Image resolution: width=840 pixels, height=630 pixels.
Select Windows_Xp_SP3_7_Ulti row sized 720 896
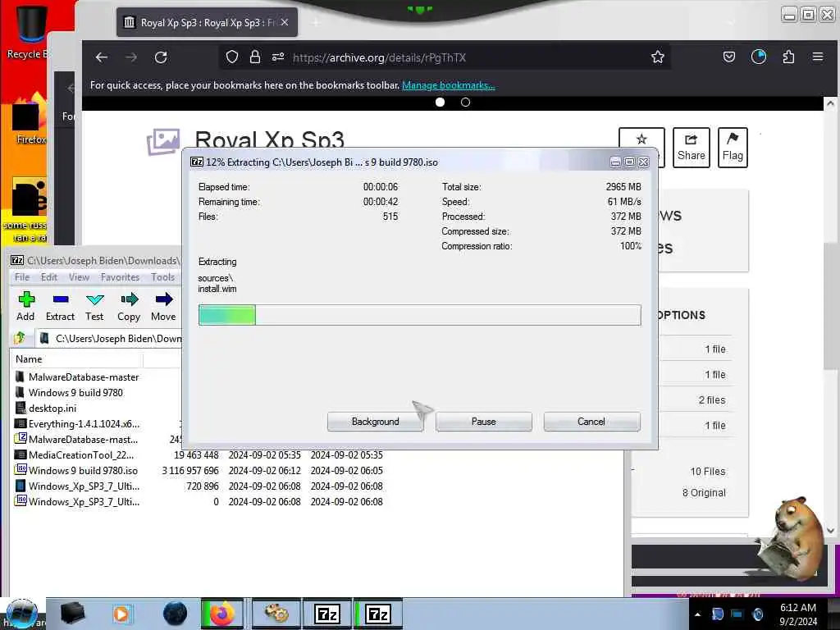point(199,486)
